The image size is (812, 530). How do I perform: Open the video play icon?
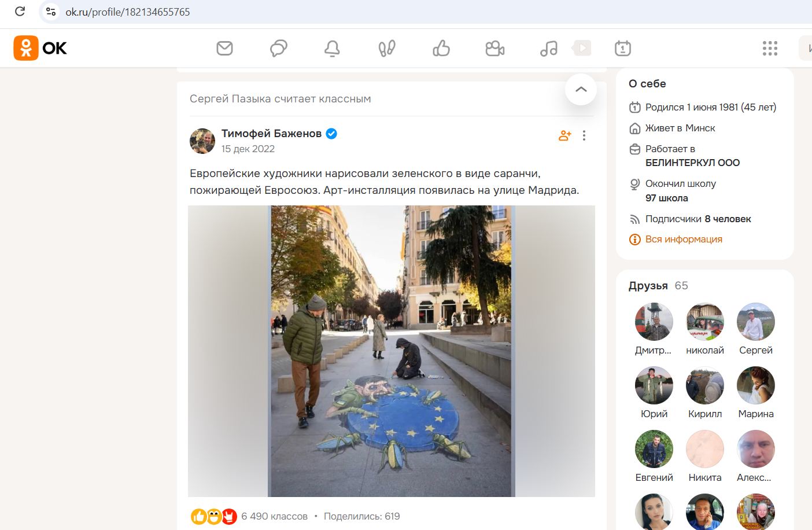[582, 48]
